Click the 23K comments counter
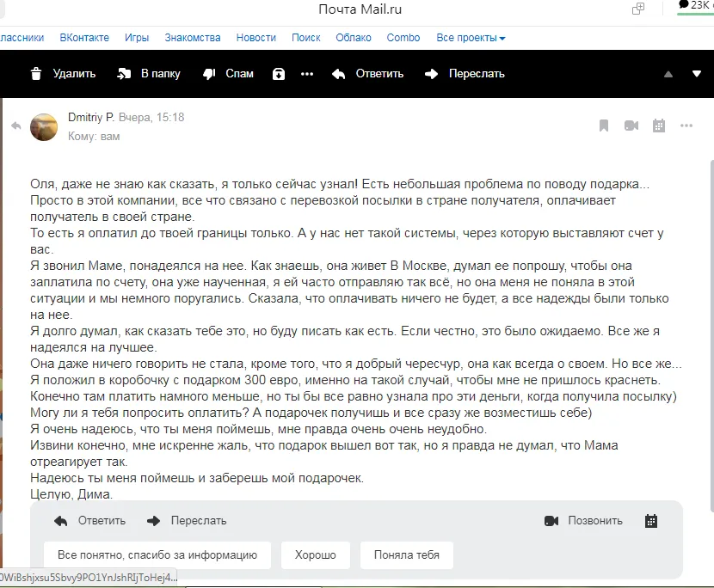 (x=696, y=5)
